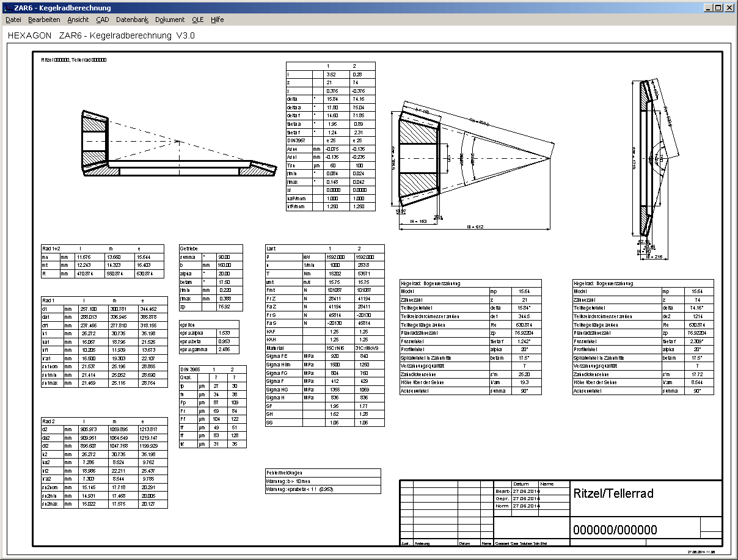Image resolution: width=738 pixels, height=560 pixels.
Task: Open the OLE menu
Action: [197, 20]
